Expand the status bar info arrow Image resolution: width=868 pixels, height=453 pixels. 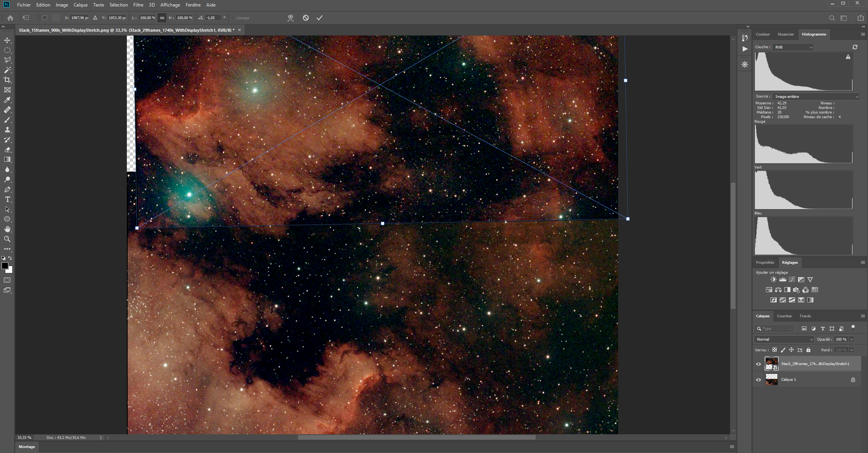coord(101,438)
